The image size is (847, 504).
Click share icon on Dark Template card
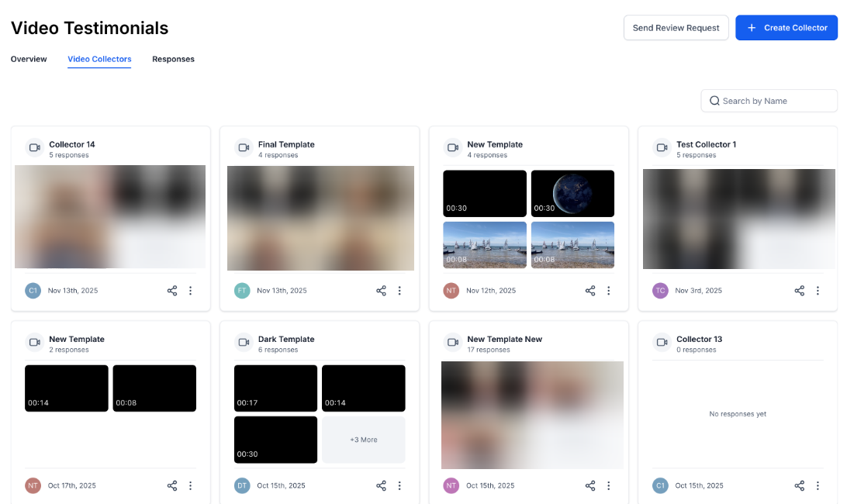click(x=381, y=485)
